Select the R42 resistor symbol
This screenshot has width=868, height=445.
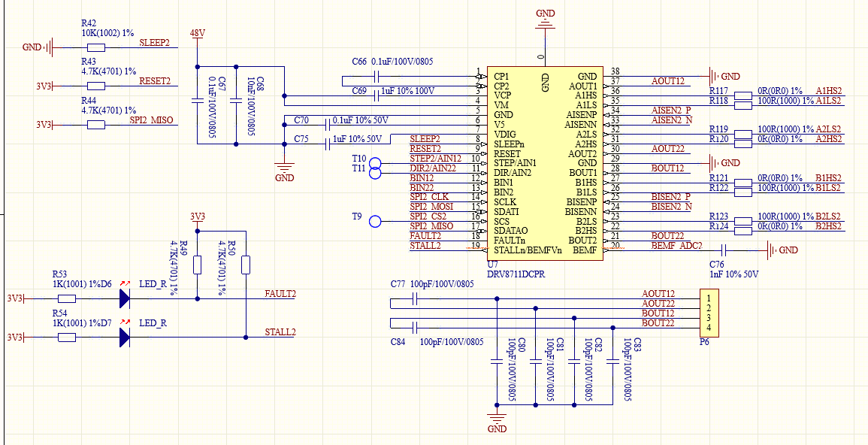pyautogui.click(x=96, y=47)
